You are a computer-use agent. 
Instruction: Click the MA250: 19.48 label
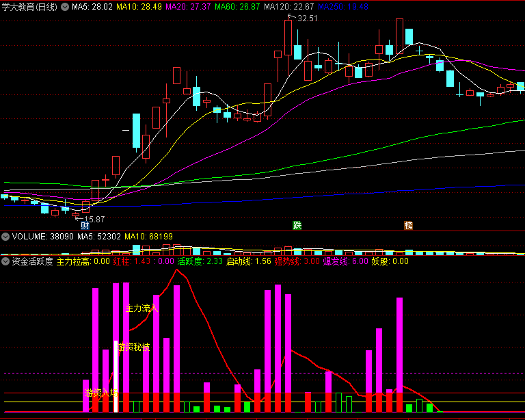pyautogui.click(x=343, y=7)
